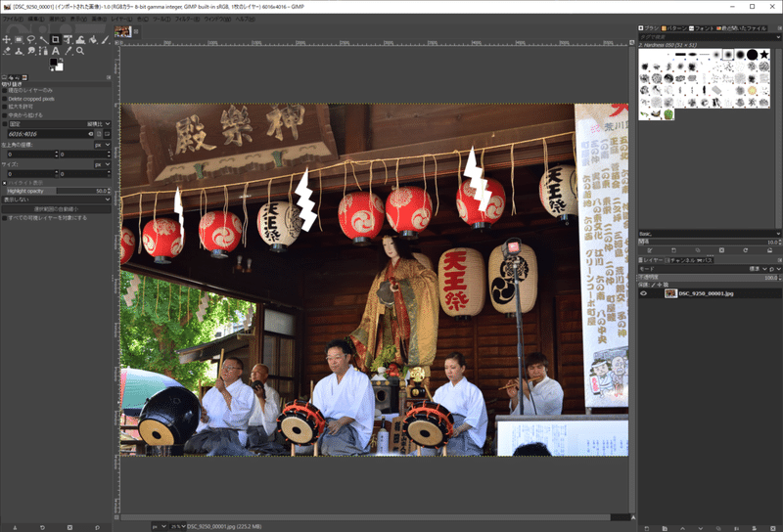Select the Warp Transform tool
Image resolution: width=783 pixels, height=532 pixels.
80,40
